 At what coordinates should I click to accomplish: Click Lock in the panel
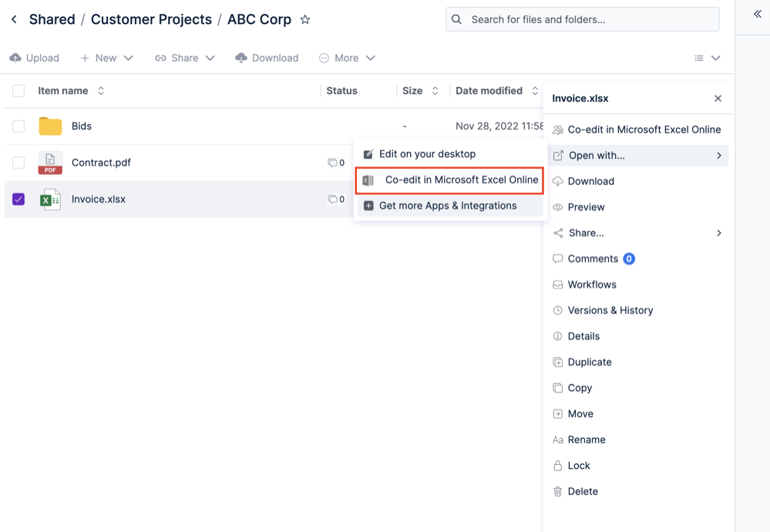(x=638, y=466)
